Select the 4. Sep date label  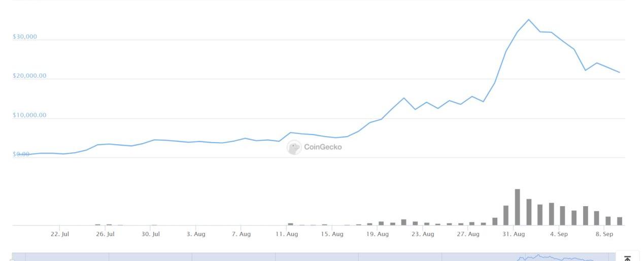click(x=559, y=234)
